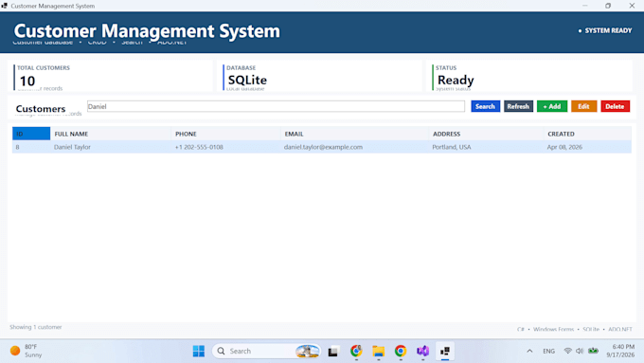Click the ENG language indicator

tap(548, 351)
